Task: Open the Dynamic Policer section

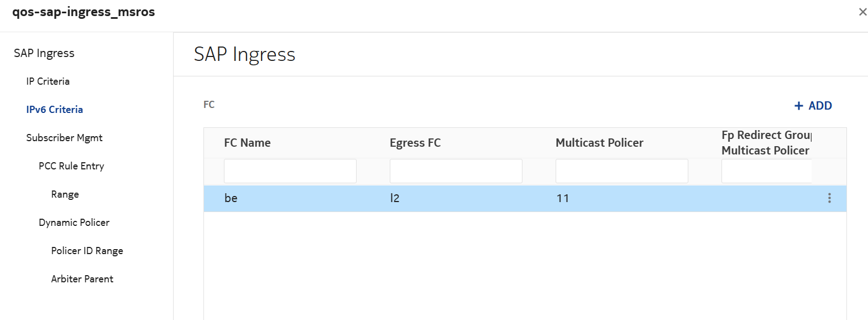Action: 74,223
